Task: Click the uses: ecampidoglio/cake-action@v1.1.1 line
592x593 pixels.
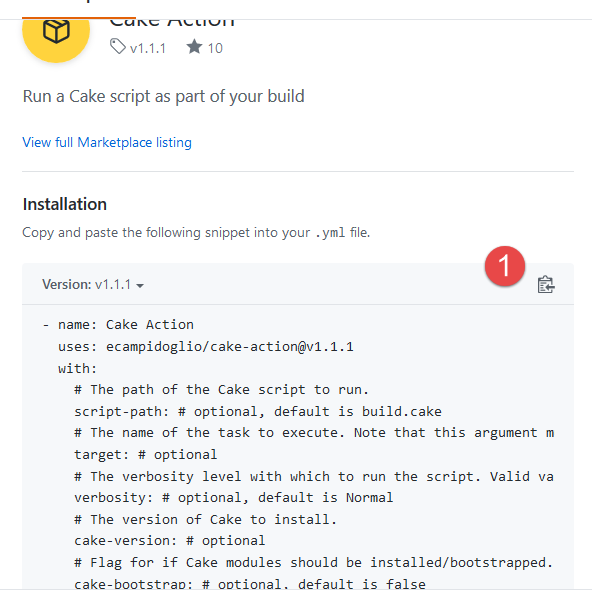Action: 206,347
